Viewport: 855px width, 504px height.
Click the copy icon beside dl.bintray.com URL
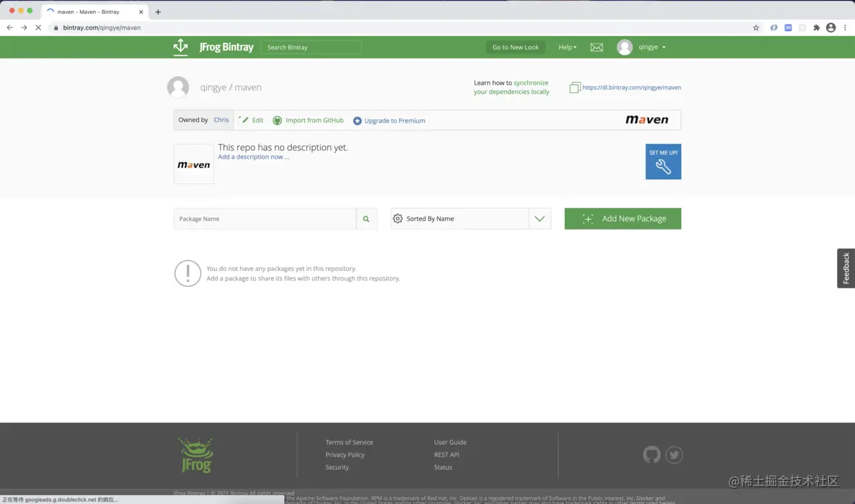574,88
